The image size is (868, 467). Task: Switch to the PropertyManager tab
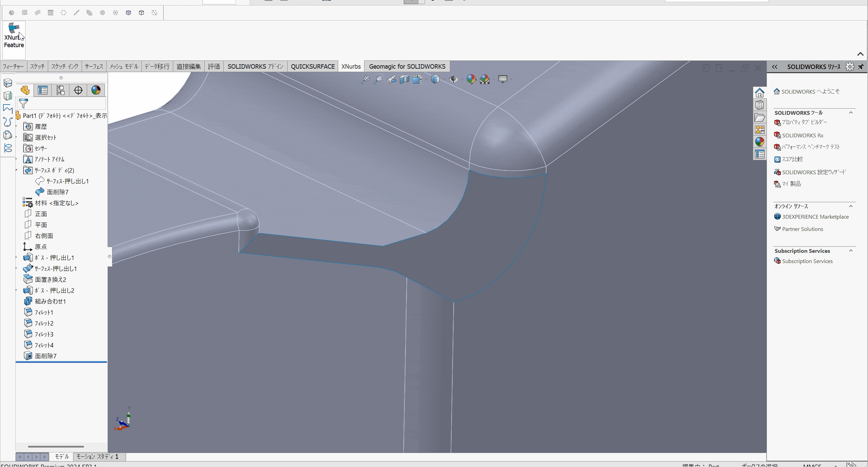(43, 90)
